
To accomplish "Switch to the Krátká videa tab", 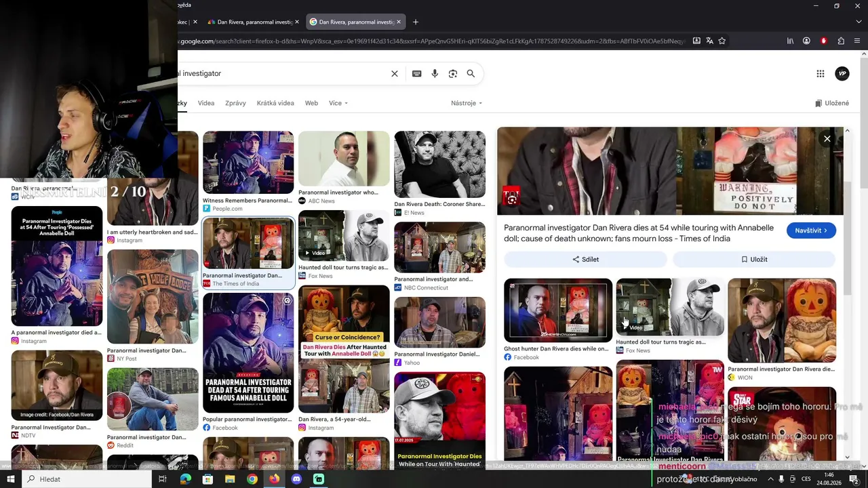I will tap(275, 103).
